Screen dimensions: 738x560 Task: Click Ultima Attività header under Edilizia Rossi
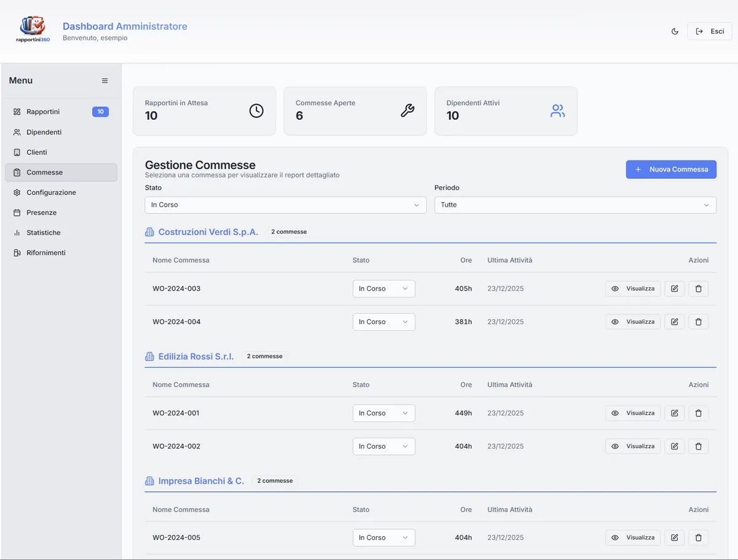[510, 385]
